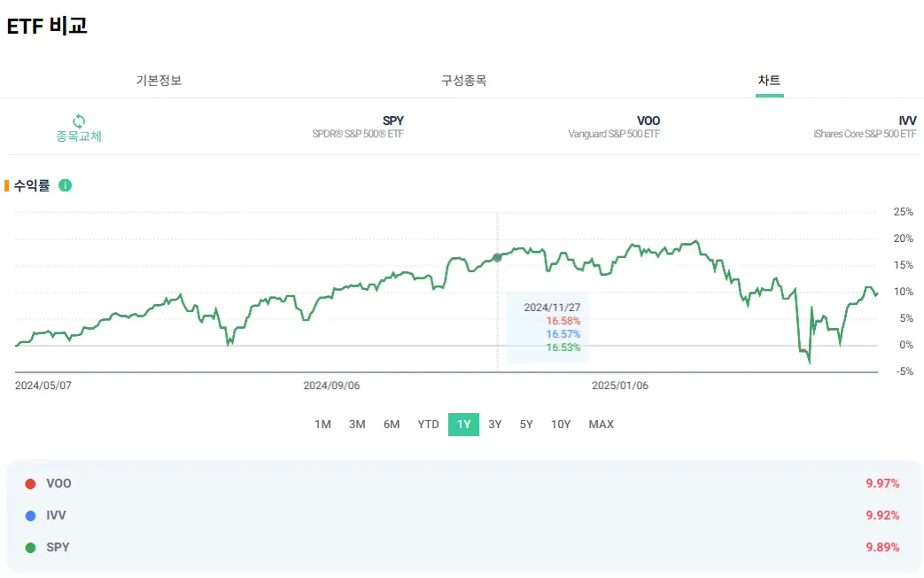The width and height of the screenshot is (924, 578).
Task: Switch to the 구성종목 tab
Action: (x=463, y=80)
